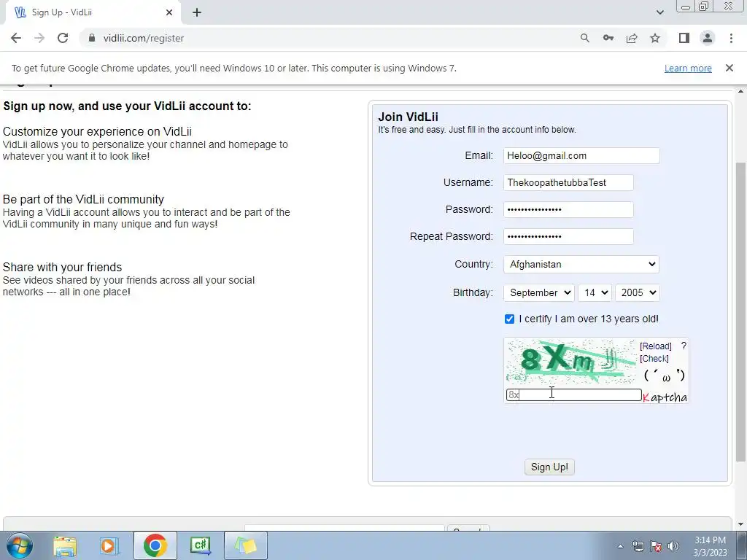Click the page vertical scrollbar thumb
Screen dimensions: 747x560
click(x=740, y=312)
